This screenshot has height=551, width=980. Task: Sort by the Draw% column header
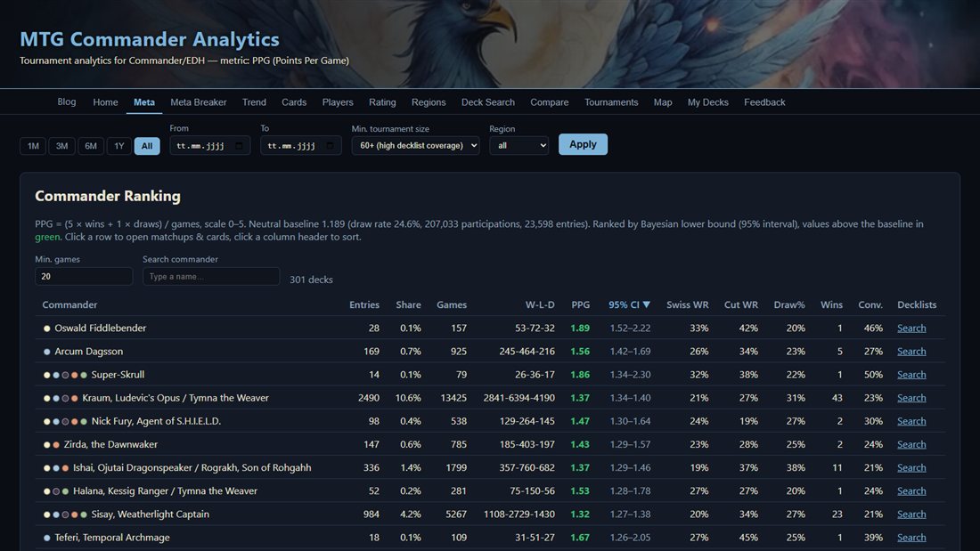[788, 304]
